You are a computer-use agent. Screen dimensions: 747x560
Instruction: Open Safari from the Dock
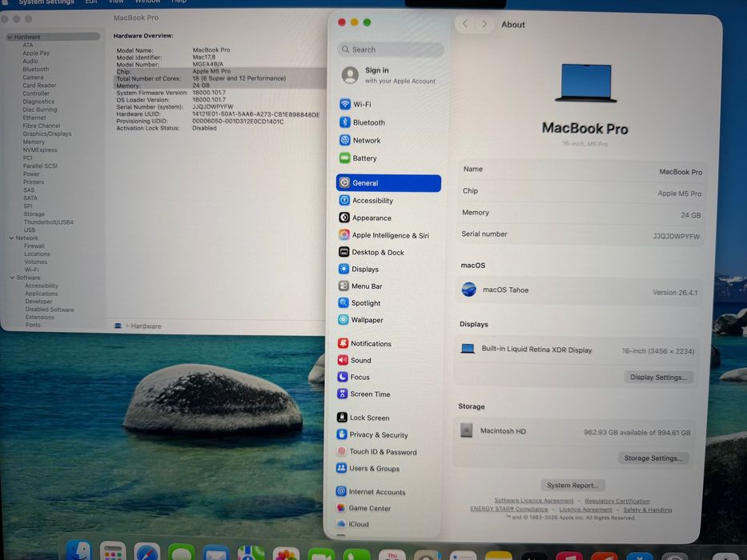point(147,551)
